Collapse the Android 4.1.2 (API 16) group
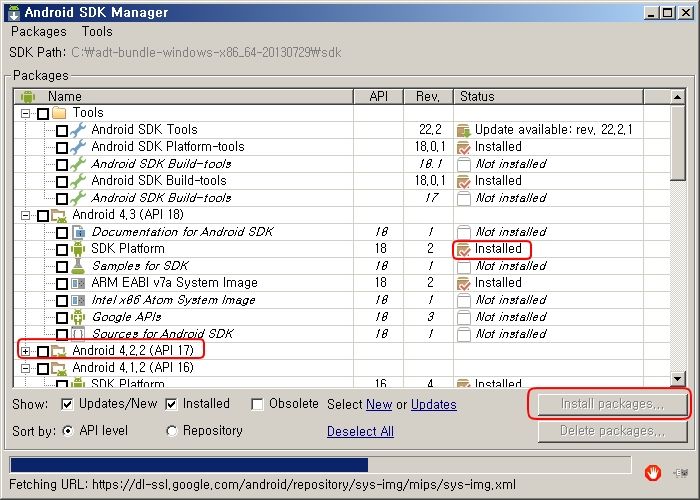The width and height of the screenshot is (700, 500). pos(25,369)
